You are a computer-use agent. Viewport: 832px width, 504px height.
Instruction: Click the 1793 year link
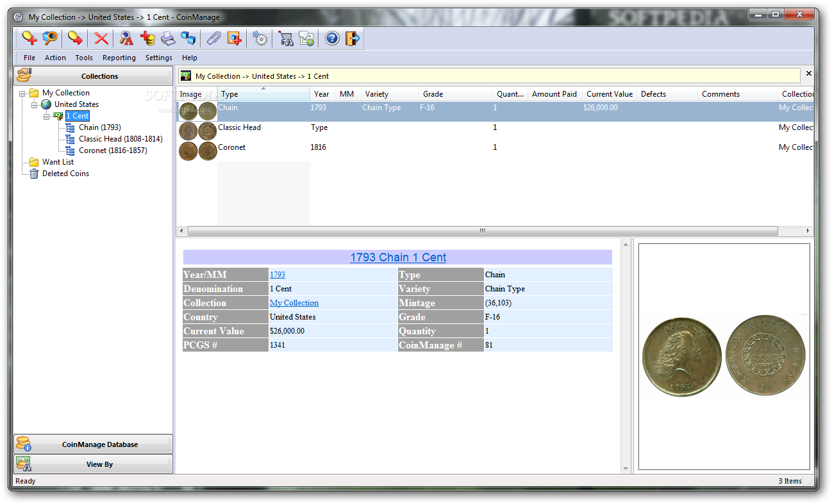click(x=278, y=275)
